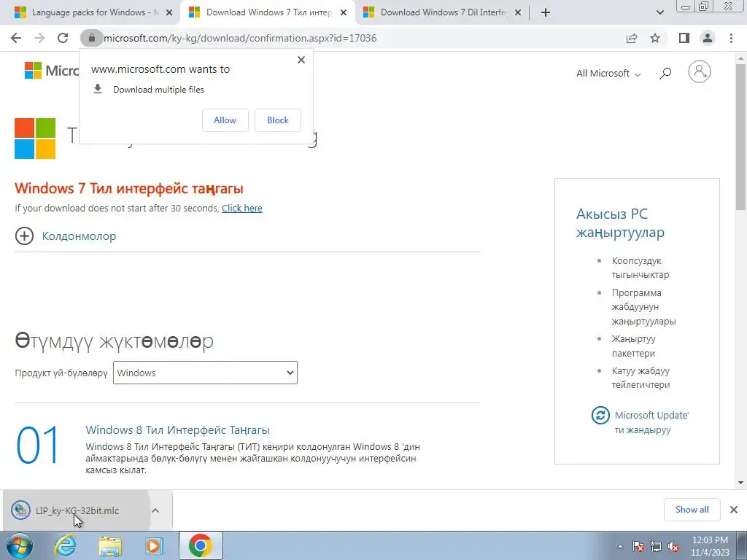
Task: Click the Microsoft logo in header
Action: [52, 71]
